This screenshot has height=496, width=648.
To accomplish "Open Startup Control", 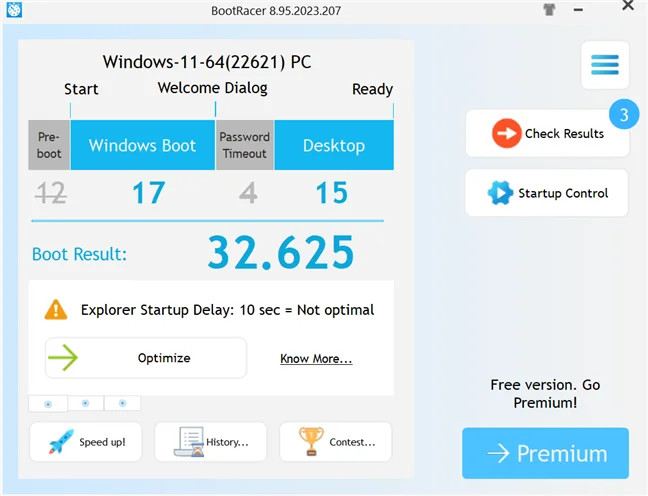I will coord(547,193).
